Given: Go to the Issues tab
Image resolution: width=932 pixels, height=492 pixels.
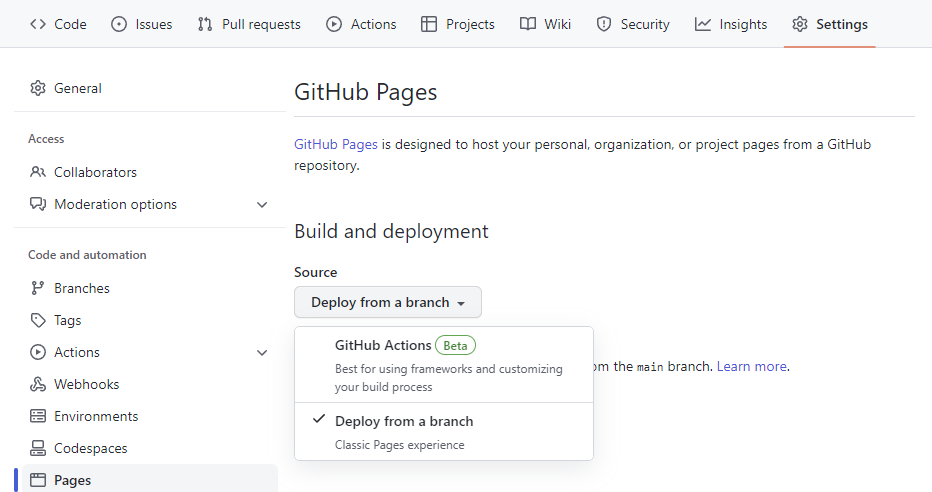Looking at the screenshot, I should pos(142,24).
